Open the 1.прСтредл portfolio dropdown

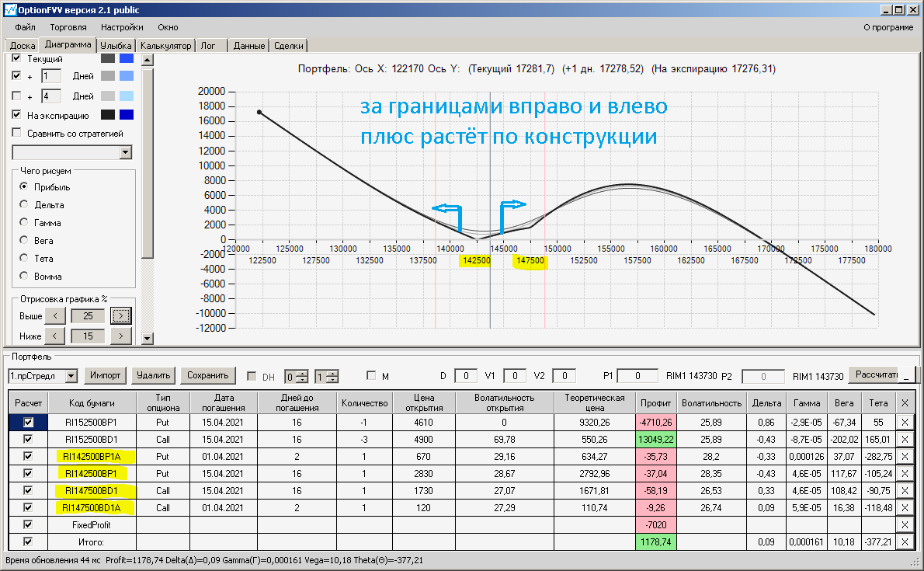tap(71, 376)
